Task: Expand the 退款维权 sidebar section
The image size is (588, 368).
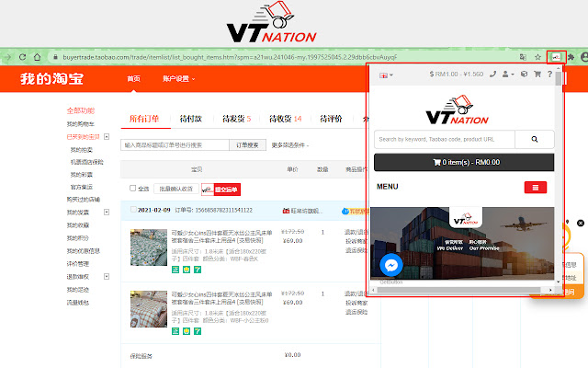Action: click(107, 276)
